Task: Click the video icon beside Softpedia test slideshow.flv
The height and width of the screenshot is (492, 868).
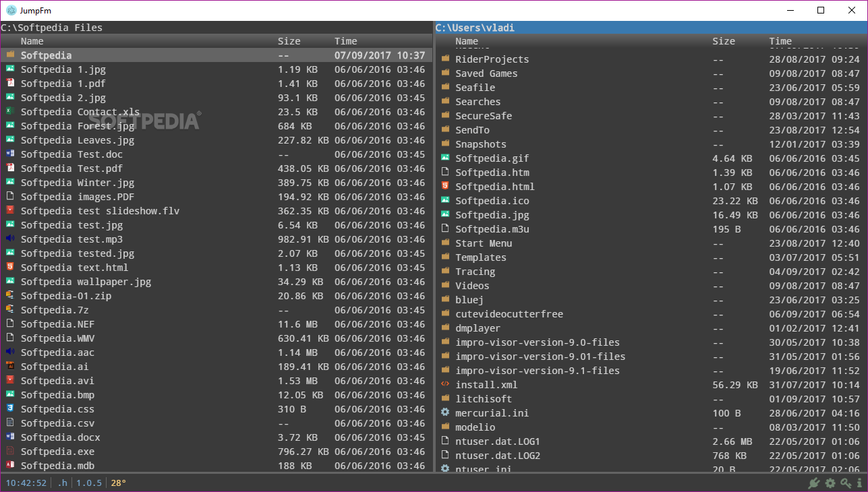Action: point(10,210)
